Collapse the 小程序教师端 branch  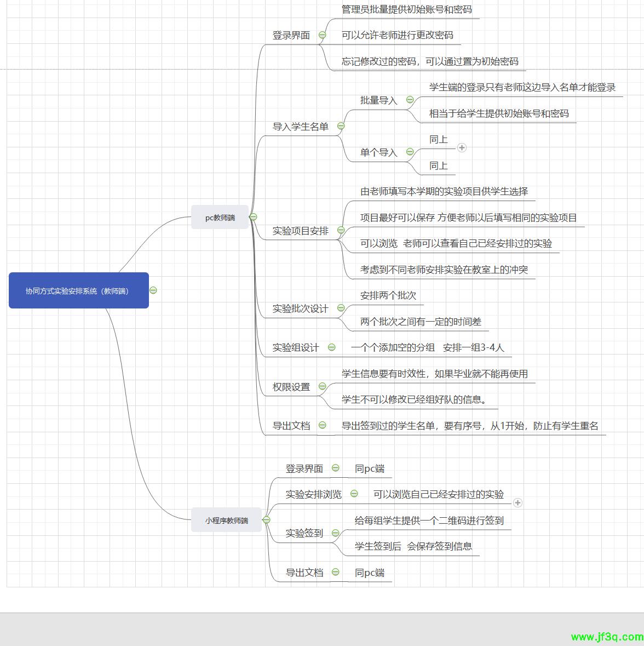266,520
